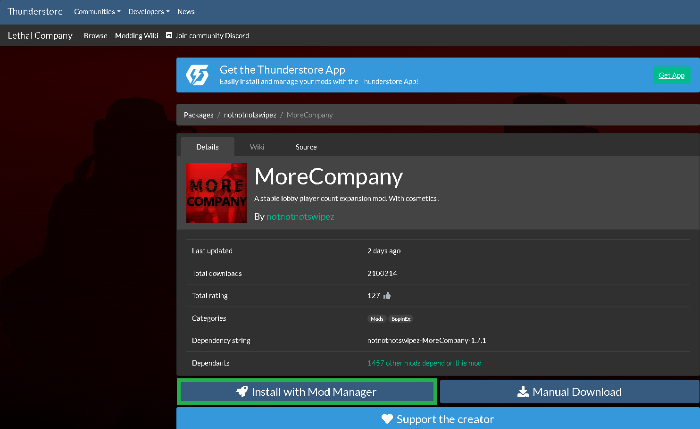Viewport: 700px width, 429px height.
Task: Open the 1457 other mods dependants link
Action: [x=424, y=363]
